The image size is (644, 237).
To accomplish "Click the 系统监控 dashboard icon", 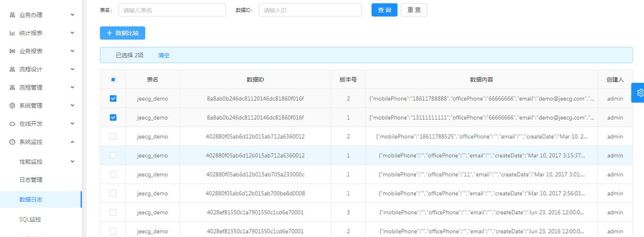I will (12, 142).
